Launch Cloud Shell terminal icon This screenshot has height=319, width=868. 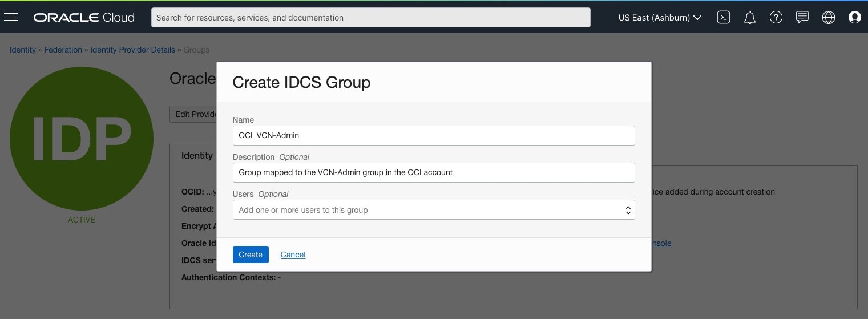pyautogui.click(x=724, y=17)
